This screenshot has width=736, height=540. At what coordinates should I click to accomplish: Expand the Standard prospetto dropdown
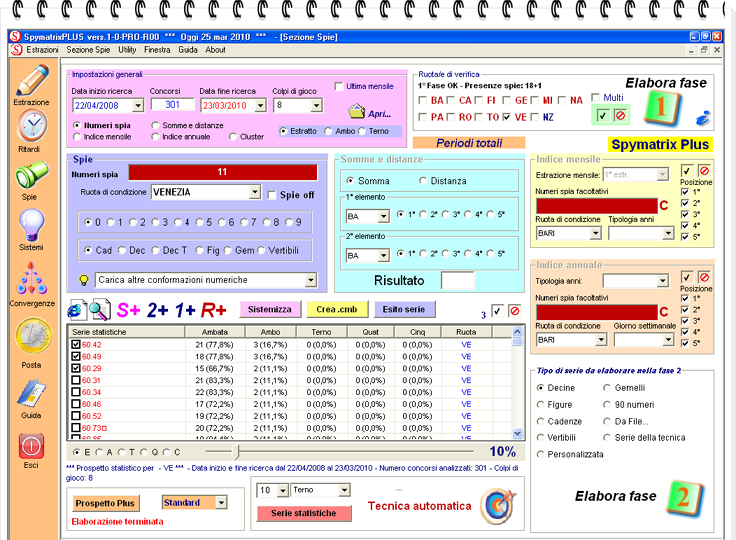pos(221,502)
